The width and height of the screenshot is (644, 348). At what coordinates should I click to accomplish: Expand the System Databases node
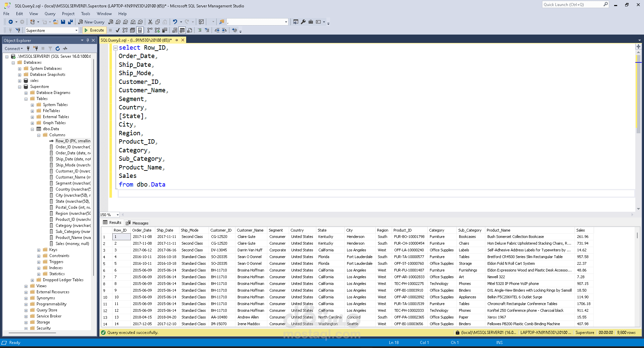coord(19,69)
